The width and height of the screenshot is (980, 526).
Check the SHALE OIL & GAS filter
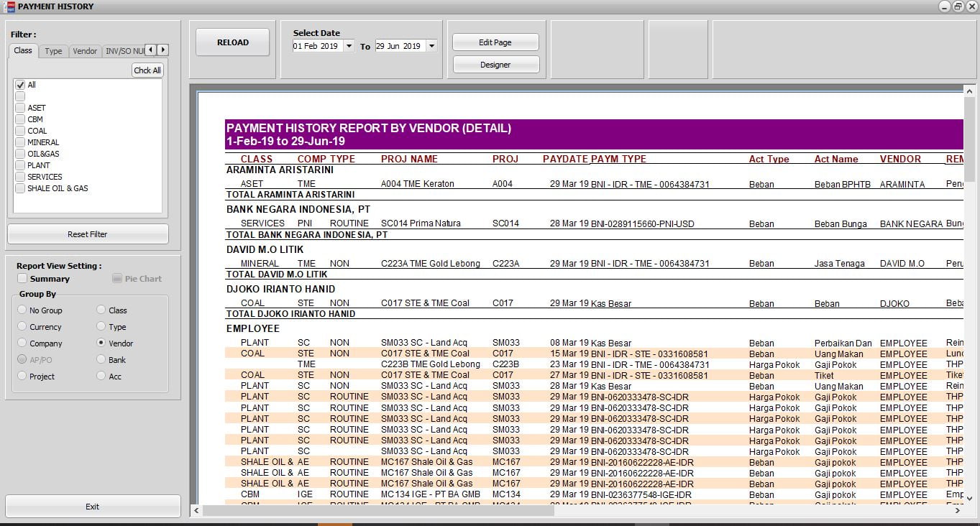tap(20, 188)
